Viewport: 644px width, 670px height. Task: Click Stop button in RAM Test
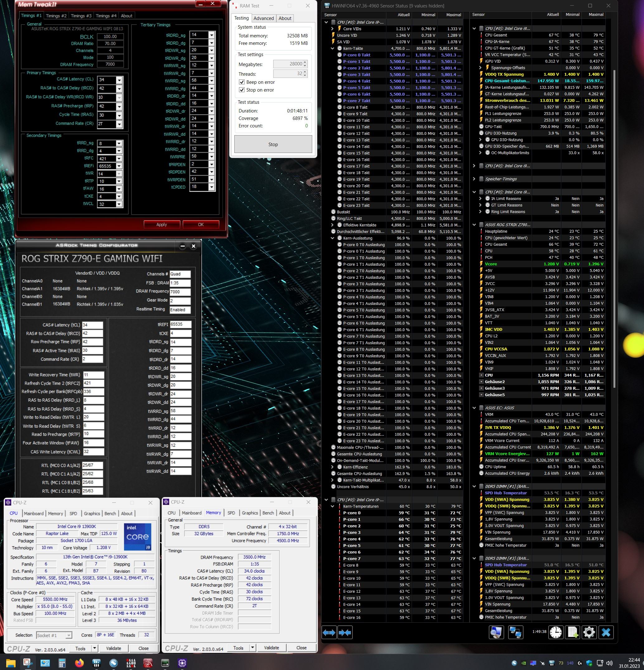[x=273, y=144]
